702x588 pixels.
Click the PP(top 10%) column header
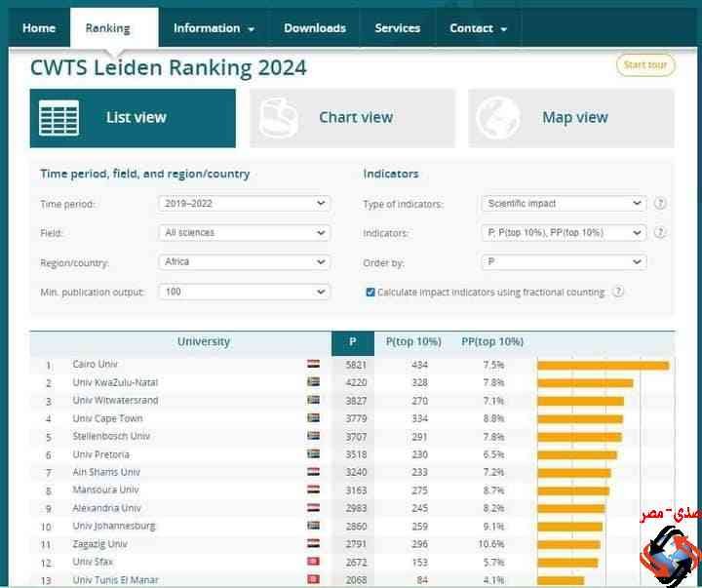tap(492, 342)
